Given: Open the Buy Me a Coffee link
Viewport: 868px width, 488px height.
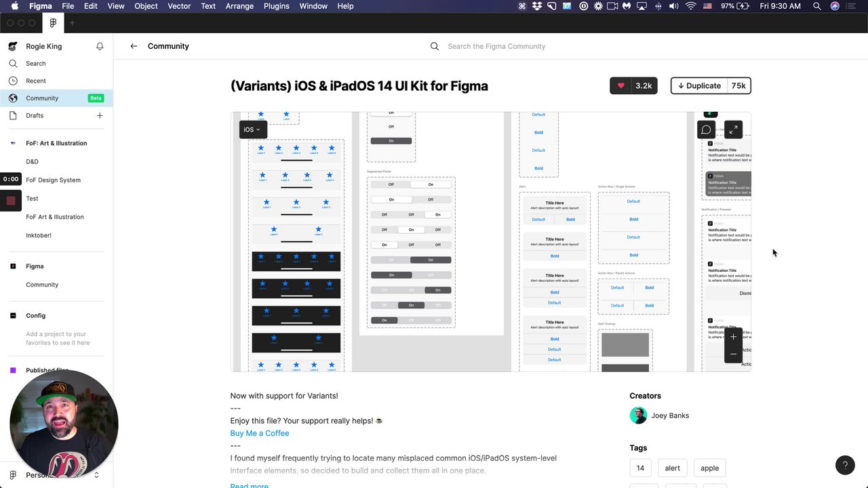Looking at the screenshot, I should (x=260, y=433).
